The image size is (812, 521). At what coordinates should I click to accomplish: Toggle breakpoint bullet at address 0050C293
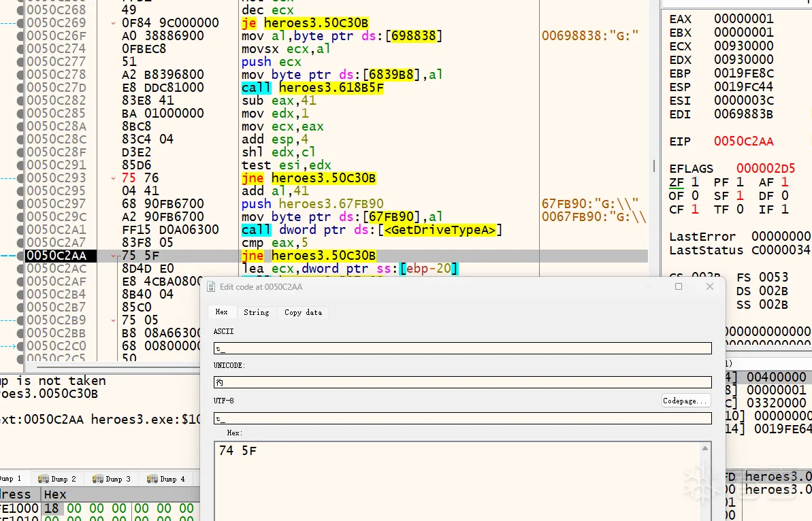click(19, 178)
